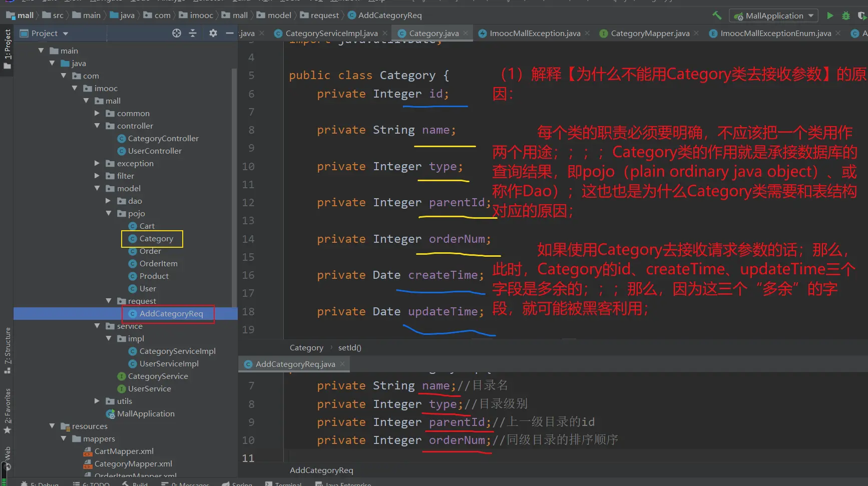Click the collapse all icon in Project panel
The image size is (868, 486).
click(x=193, y=33)
